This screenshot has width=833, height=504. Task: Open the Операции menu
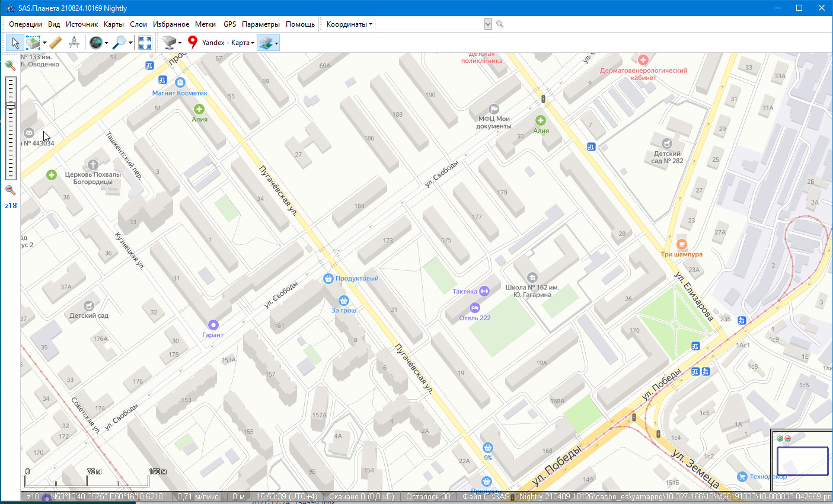25,24
